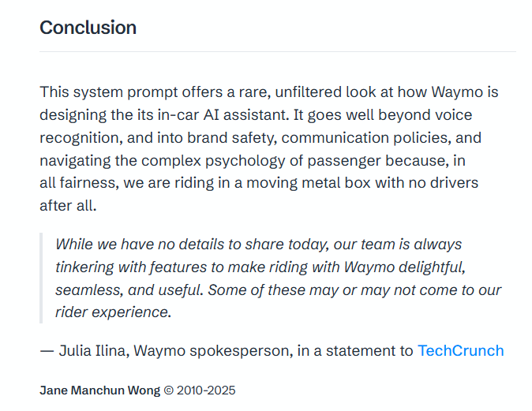This screenshot has width=532, height=411.
Task: Click the phrase "in a statement to"
Action: (355, 351)
